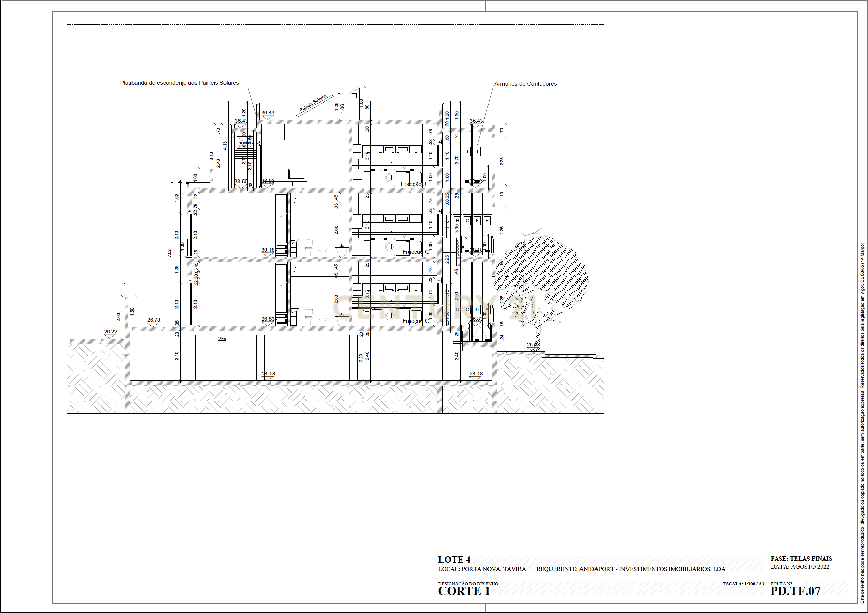Click the Fracção G room label
Screen dimensions: 868x613
(x=416, y=252)
